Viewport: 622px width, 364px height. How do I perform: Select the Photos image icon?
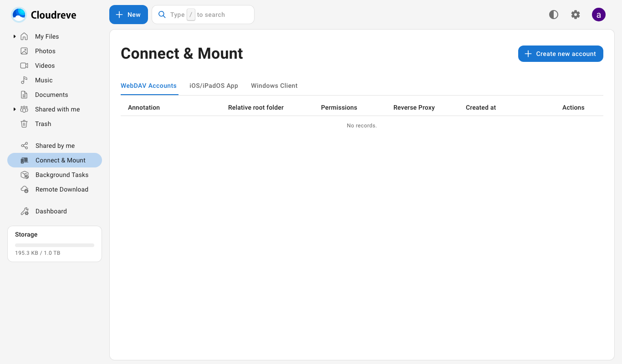(24, 51)
